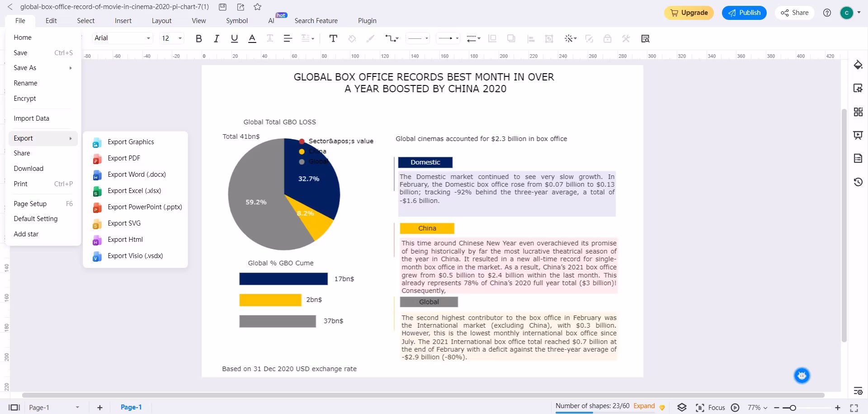Toggle Focus mode in status bar
This screenshot has width=868, height=414.
(x=711, y=408)
